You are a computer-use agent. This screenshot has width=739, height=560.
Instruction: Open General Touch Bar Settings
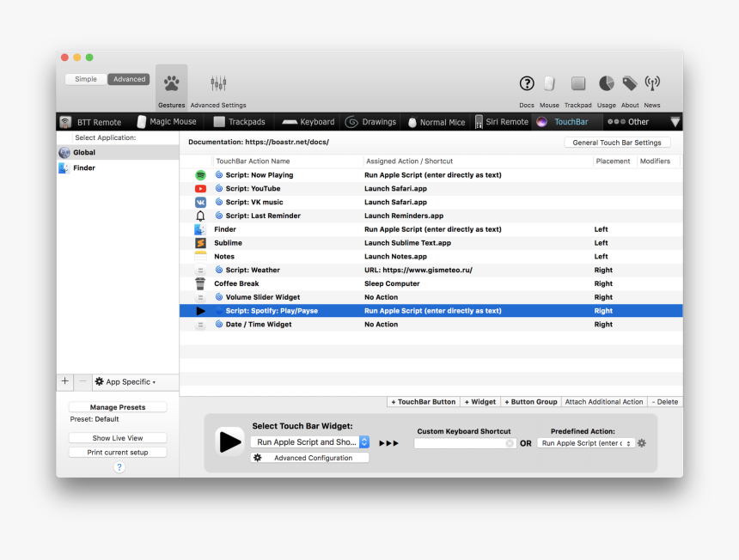617,143
